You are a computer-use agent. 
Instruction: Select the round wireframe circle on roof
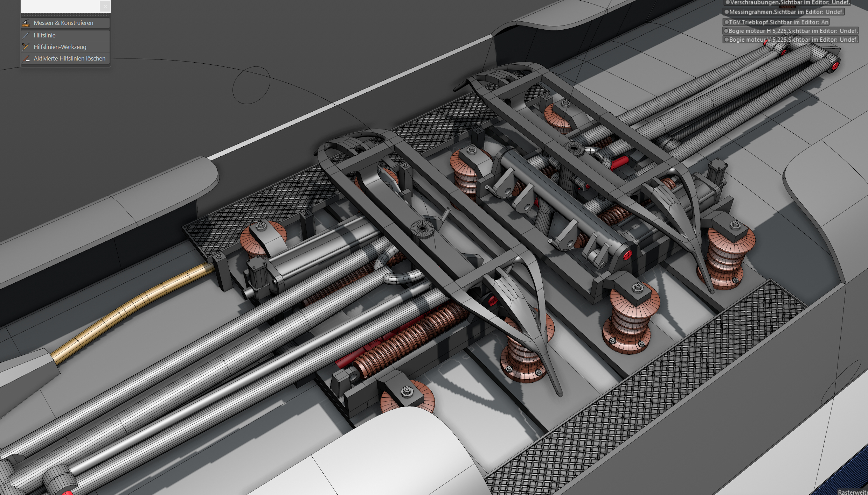click(251, 85)
